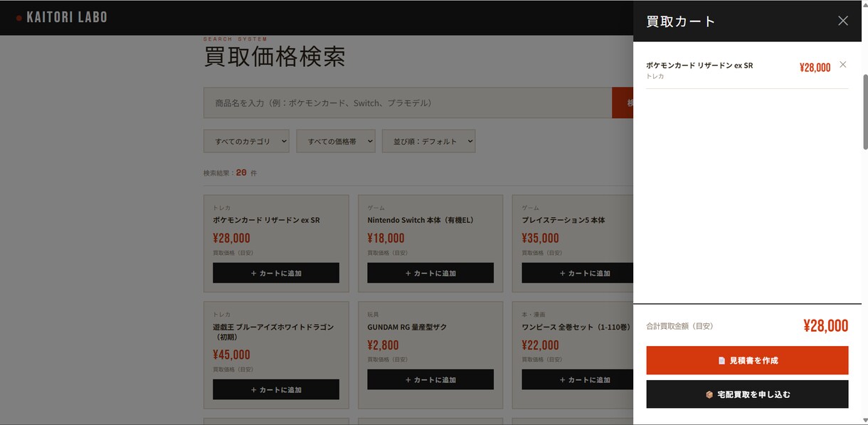Open the すべての価格帯 dropdown
Screen dimensions: 868x425
click(x=336, y=141)
